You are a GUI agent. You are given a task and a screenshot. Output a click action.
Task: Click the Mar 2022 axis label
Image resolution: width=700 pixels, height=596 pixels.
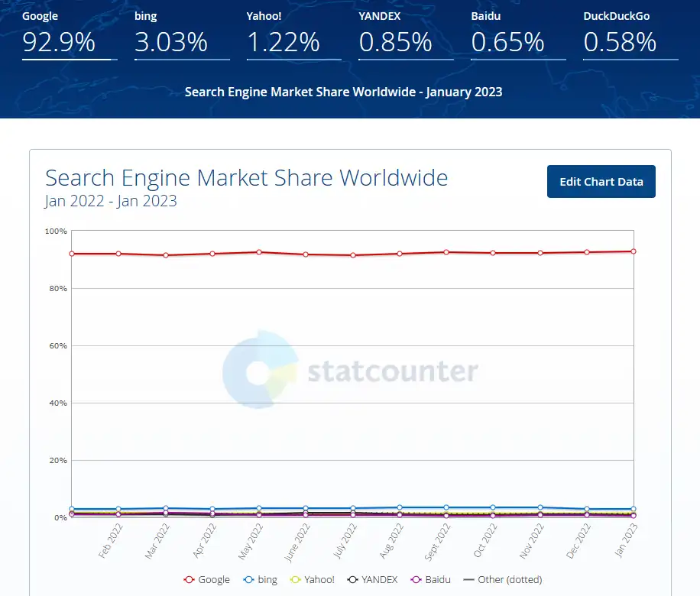click(x=157, y=541)
